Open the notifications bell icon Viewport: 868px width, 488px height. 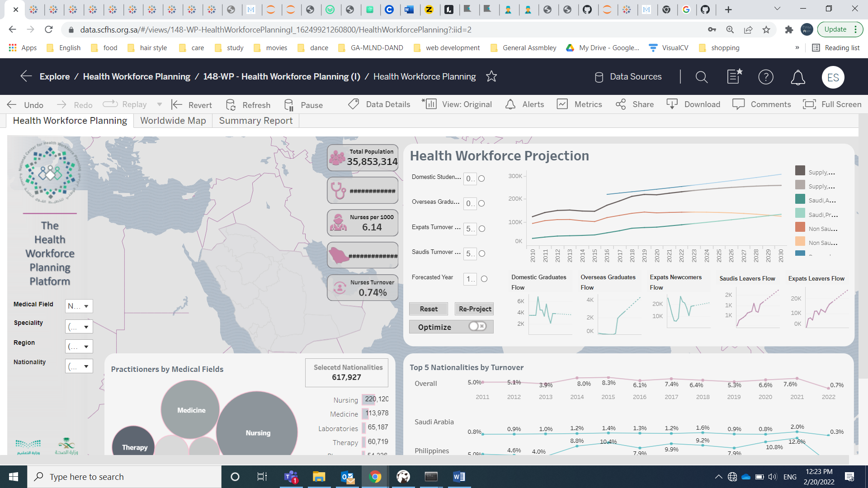797,77
